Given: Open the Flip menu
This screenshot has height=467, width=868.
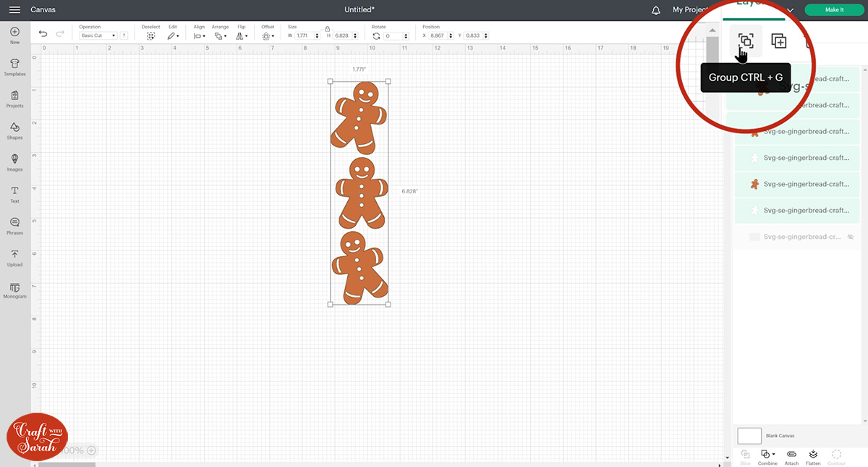Looking at the screenshot, I should tap(241, 35).
